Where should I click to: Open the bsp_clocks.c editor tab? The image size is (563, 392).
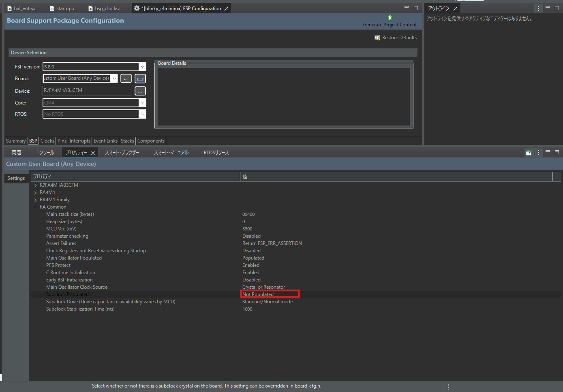click(105, 9)
